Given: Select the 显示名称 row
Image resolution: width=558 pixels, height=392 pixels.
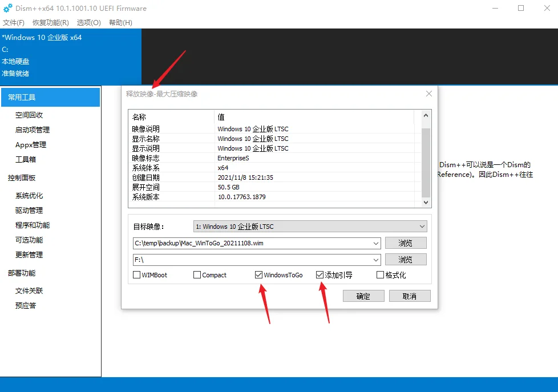Looking at the screenshot, I should pyautogui.click(x=272, y=139).
